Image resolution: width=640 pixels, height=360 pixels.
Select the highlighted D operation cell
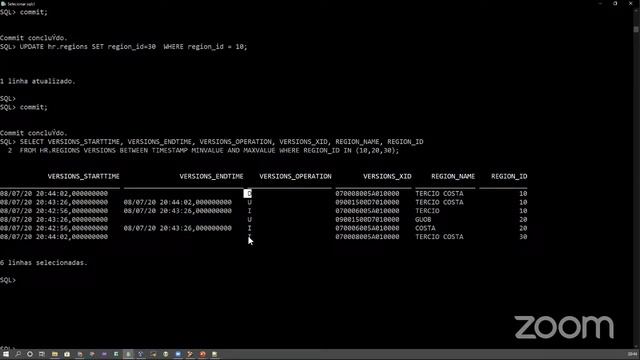[x=248, y=193]
